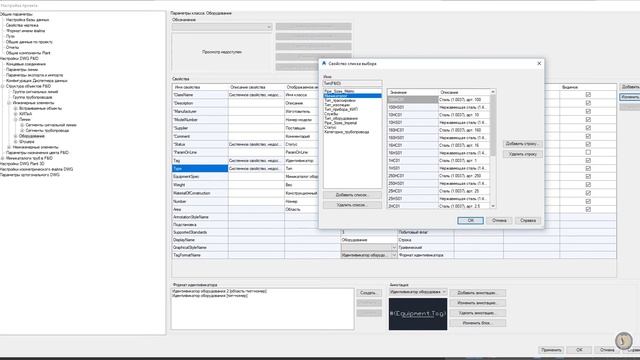Select the 160HS01 value cell
The width and height of the screenshot is (640, 360).
click(413, 138)
